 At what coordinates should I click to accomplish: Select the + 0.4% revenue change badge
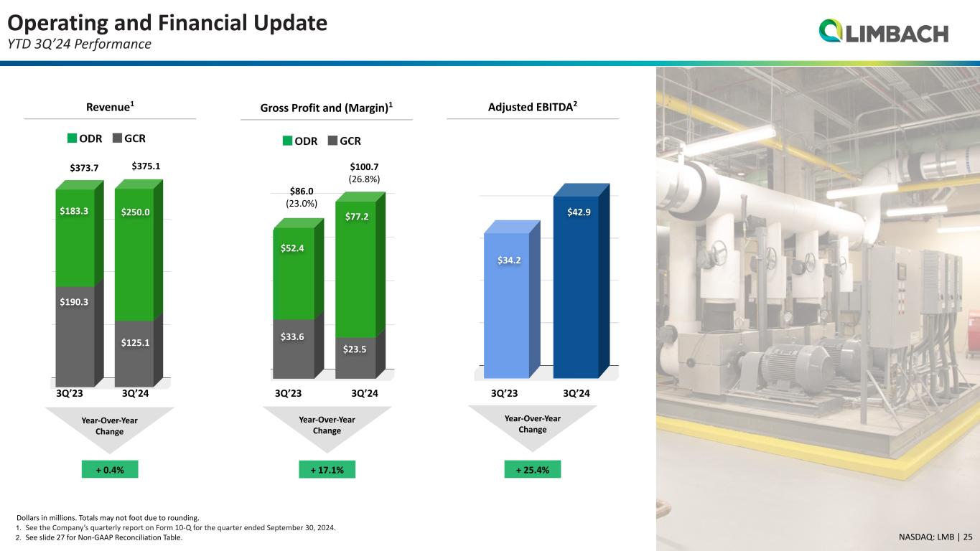click(109, 470)
